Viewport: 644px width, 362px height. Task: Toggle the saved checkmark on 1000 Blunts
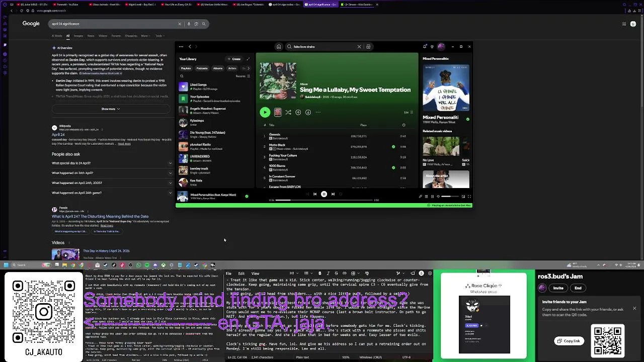coord(393,167)
